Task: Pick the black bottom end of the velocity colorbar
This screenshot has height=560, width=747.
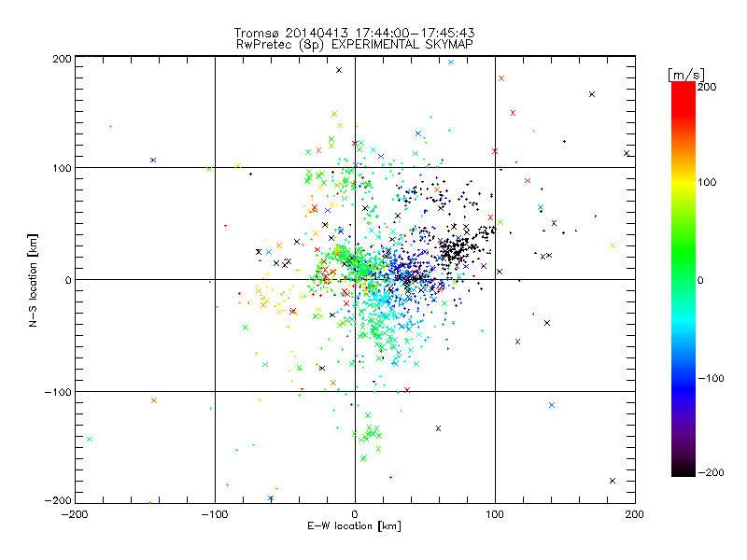Action: (x=684, y=469)
